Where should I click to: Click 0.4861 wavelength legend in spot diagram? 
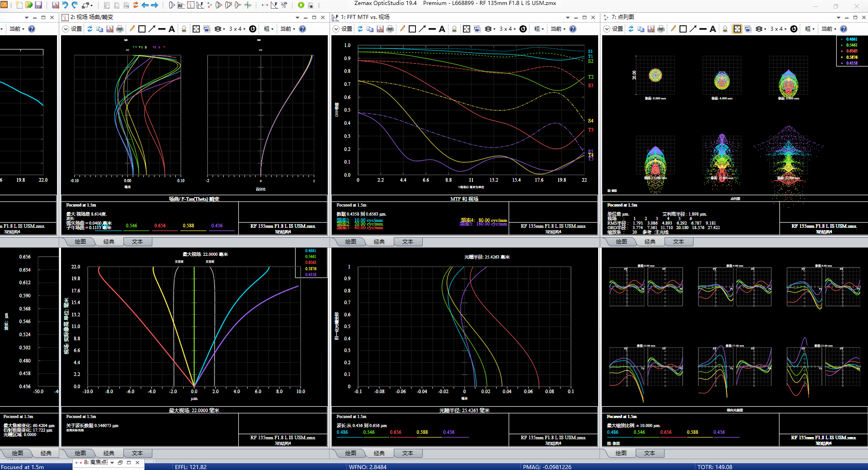click(852, 39)
